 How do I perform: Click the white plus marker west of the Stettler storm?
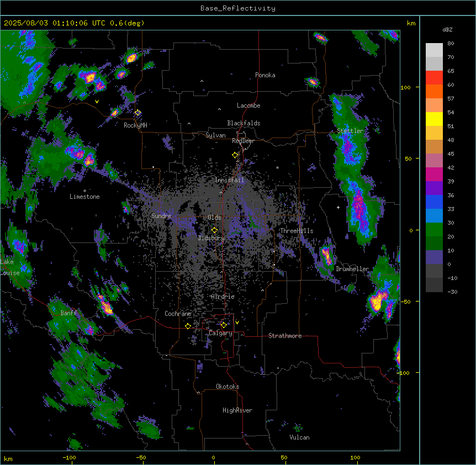(338, 207)
